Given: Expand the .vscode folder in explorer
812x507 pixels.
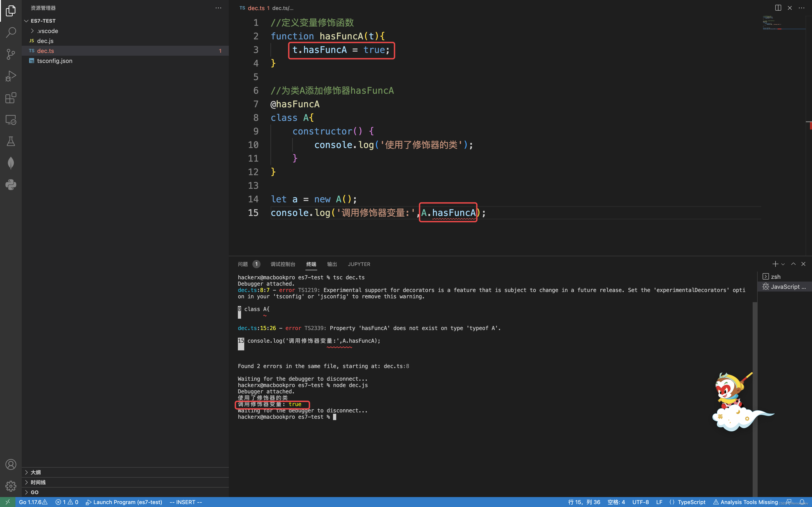Looking at the screenshot, I should [47, 30].
